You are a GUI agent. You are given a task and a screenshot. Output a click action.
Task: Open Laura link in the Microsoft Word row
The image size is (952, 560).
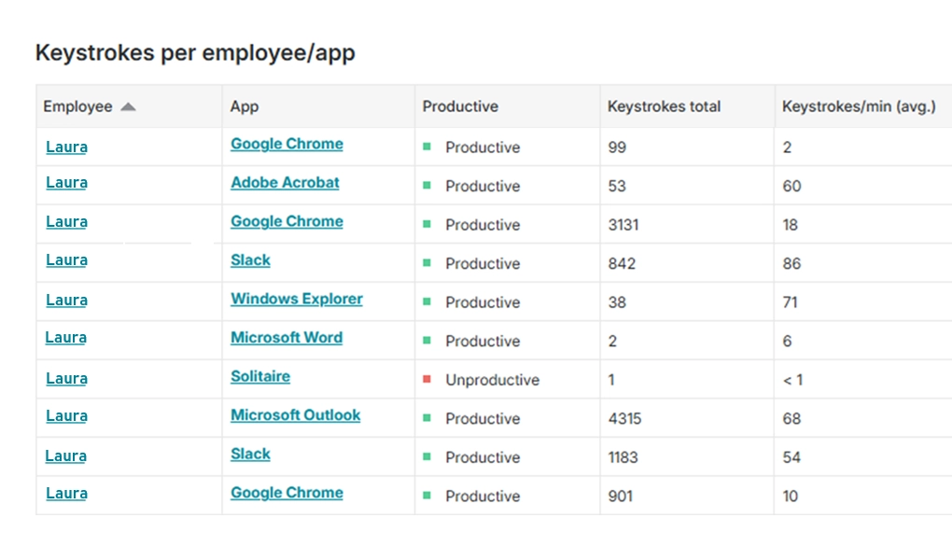point(65,338)
